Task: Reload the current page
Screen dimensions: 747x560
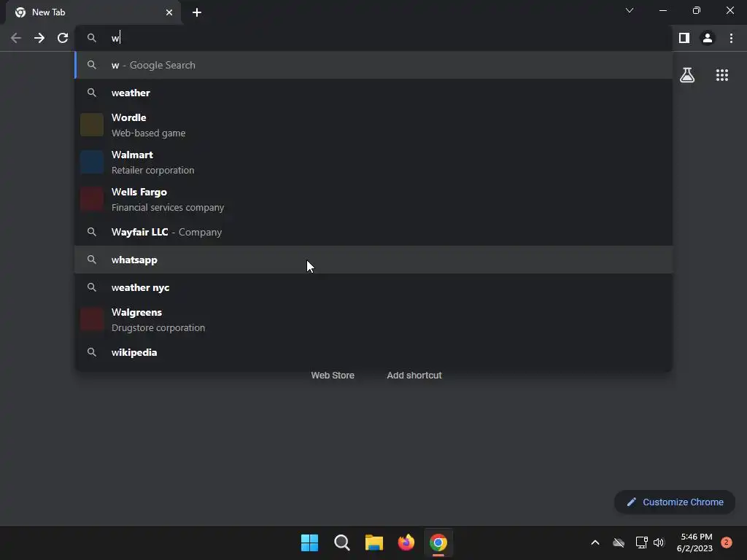Action: (x=63, y=38)
